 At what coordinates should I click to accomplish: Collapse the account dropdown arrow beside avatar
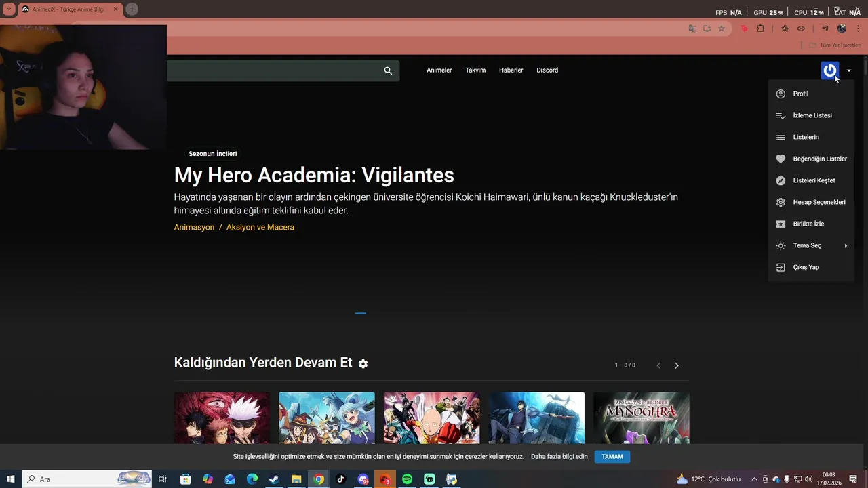tap(849, 70)
